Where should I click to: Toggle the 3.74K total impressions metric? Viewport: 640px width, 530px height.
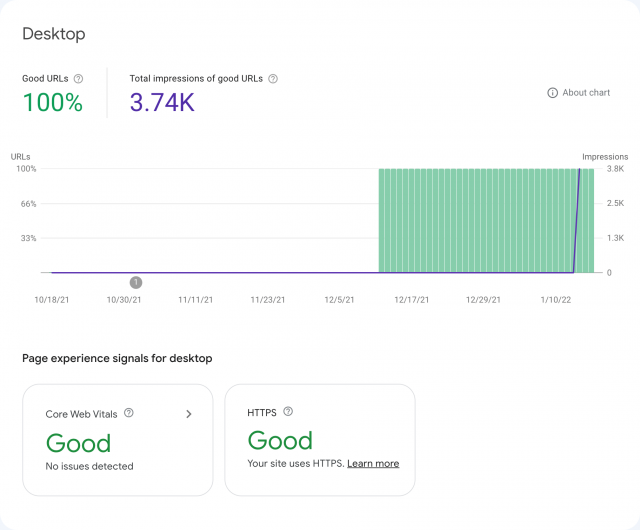point(162,101)
